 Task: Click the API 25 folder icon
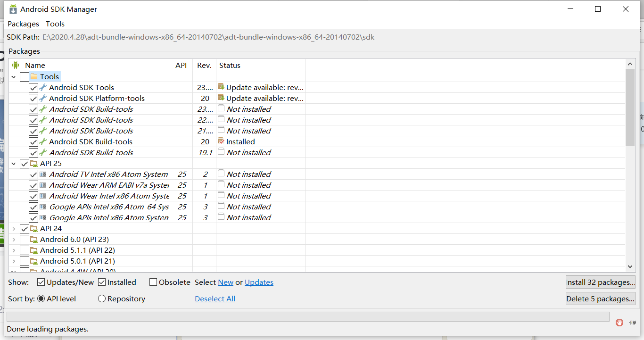[x=34, y=163]
